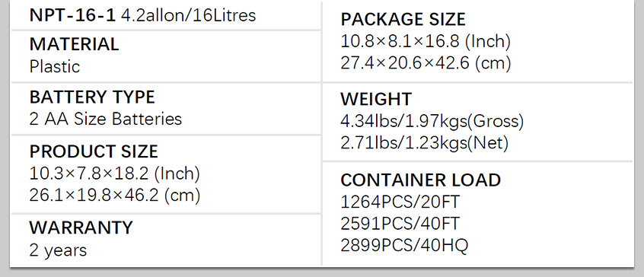Select the PACKAGE SIZE heading

(403, 20)
